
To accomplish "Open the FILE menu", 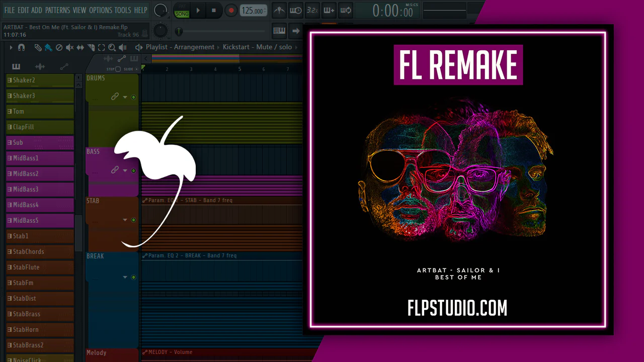I will (9, 10).
